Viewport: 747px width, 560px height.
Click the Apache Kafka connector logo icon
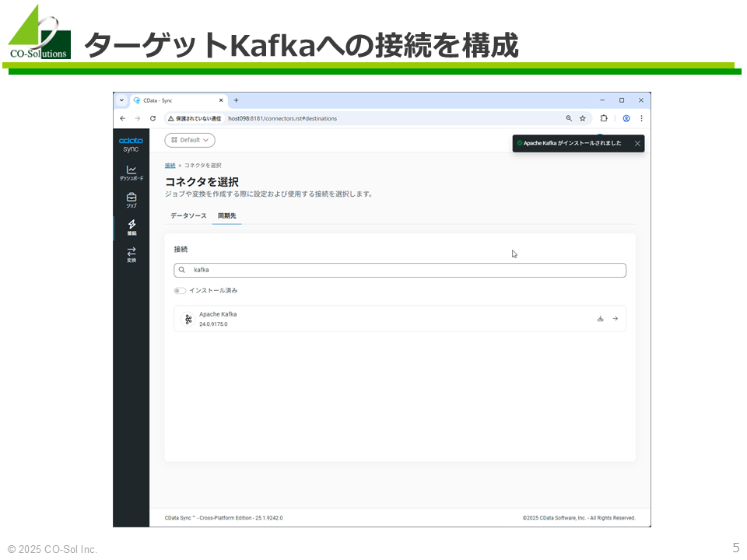[188, 319]
